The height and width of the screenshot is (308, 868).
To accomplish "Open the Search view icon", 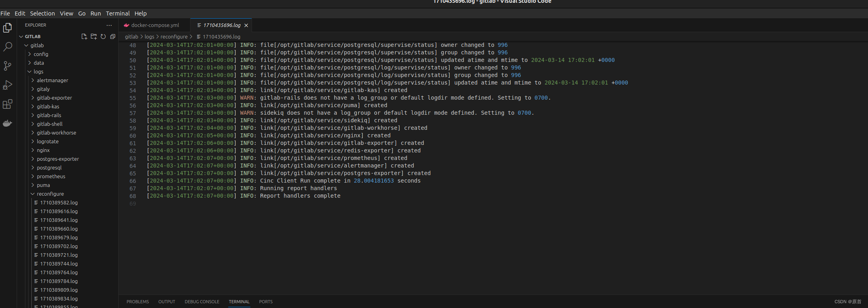I will coord(8,47).
